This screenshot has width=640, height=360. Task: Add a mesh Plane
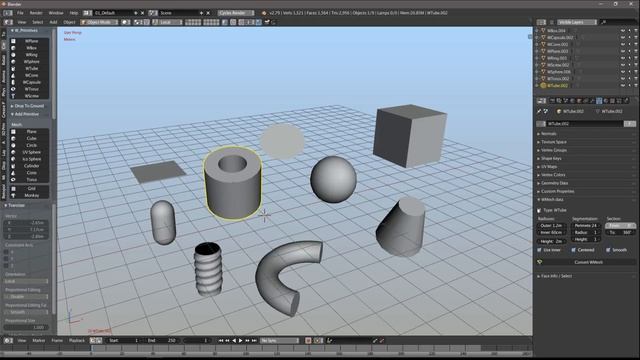[x=29, y=131]
